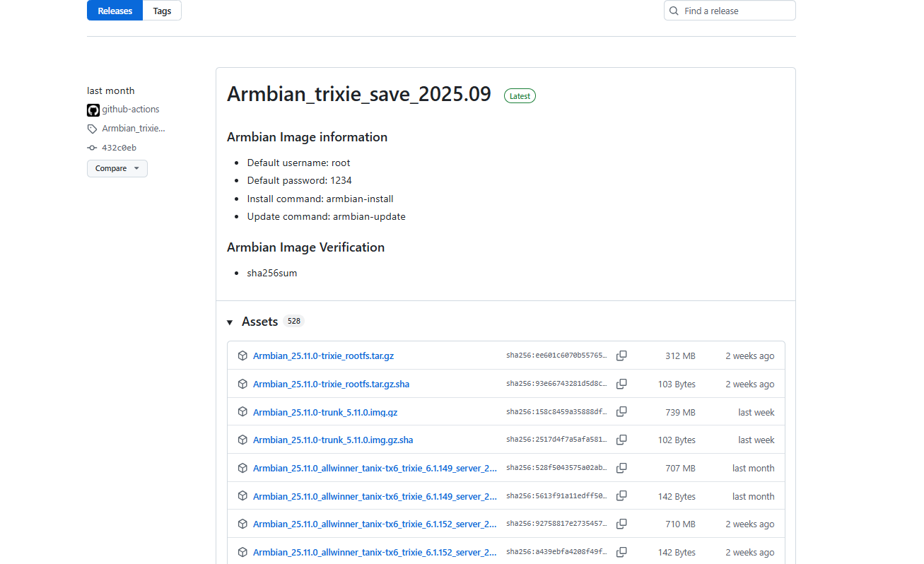Image resolution: width=924 pixels, height=564 pixels.
Task: Focus the Find a release search field
Action: click(730, 11)
